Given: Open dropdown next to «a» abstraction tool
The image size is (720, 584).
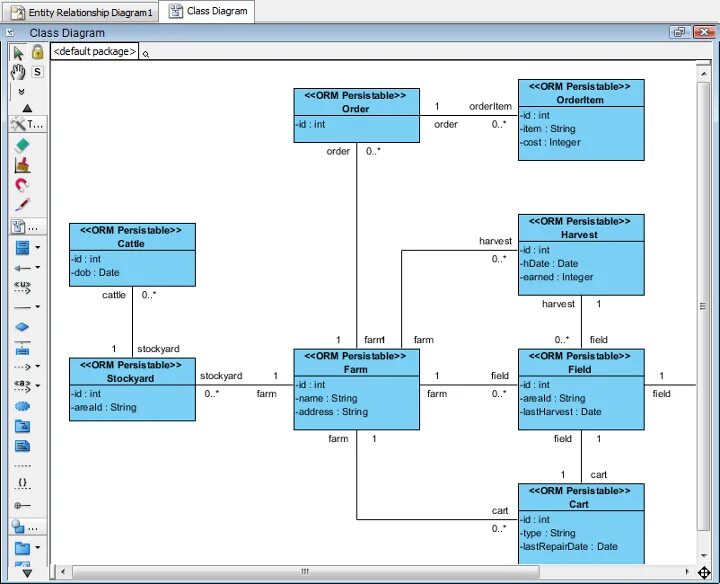Looking at the screenshot, I should [38, 386].
